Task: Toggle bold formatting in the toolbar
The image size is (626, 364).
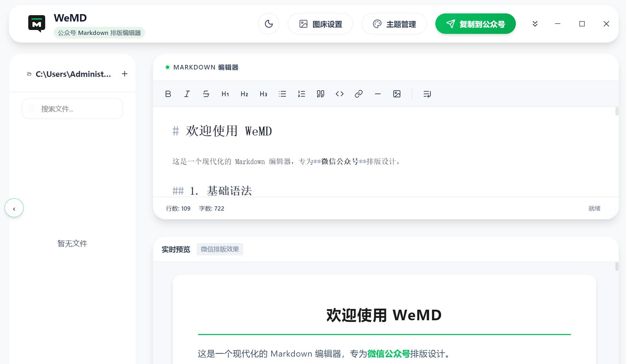Action: [x=168, y=94]
